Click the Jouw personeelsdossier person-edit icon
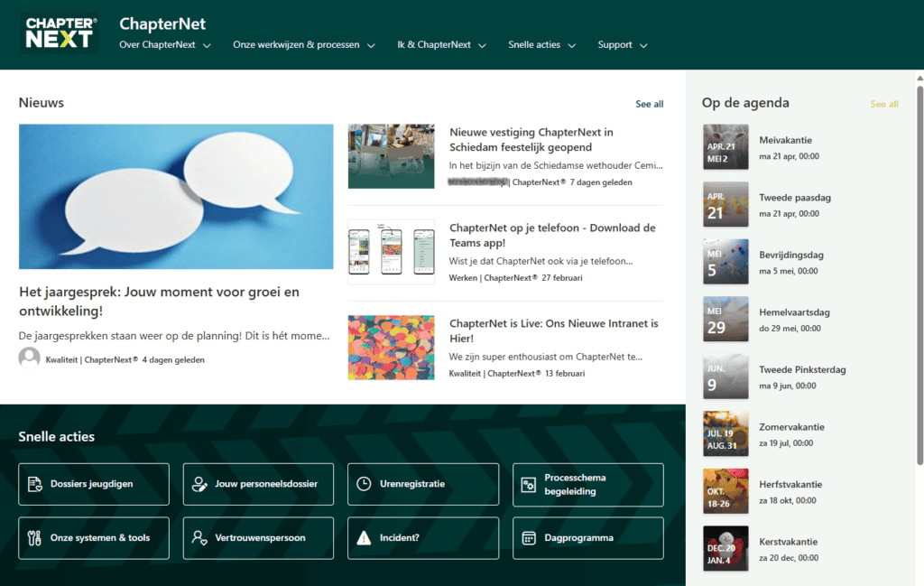The width and height of the screenshot is (924, 586). [199, 484]
